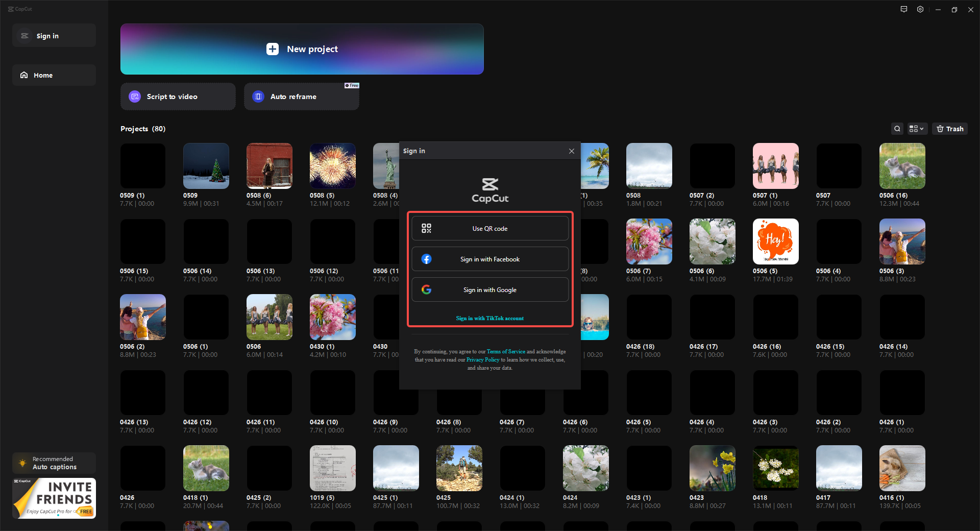The image size is (980, 531).
Task: Open the Recommended Auto captions card
Action: [x=54, y=463]
